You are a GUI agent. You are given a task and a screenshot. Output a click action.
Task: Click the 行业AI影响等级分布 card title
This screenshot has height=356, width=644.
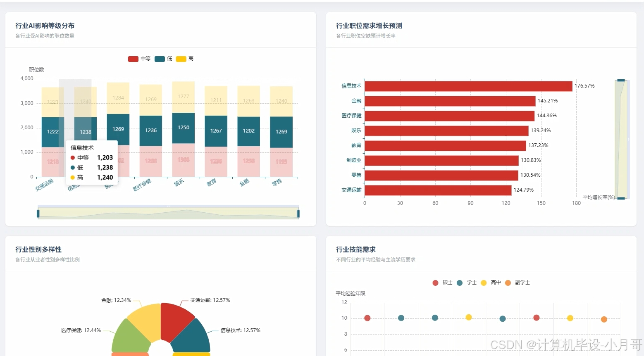tap(45, 26)
